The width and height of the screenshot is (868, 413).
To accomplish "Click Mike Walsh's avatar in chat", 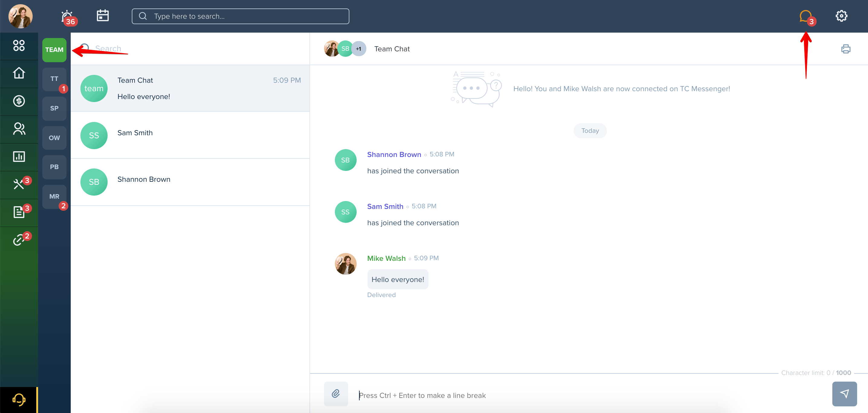I will point(345,264).
